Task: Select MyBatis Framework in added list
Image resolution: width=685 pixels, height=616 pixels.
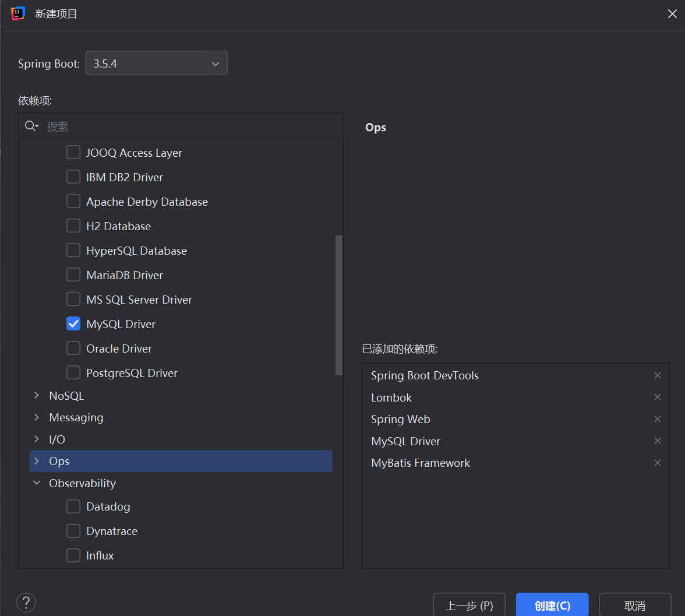Action: point(421,463)
